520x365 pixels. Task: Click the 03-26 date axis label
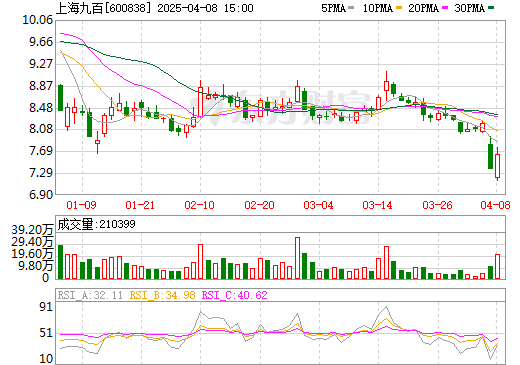tap(437, 205)
